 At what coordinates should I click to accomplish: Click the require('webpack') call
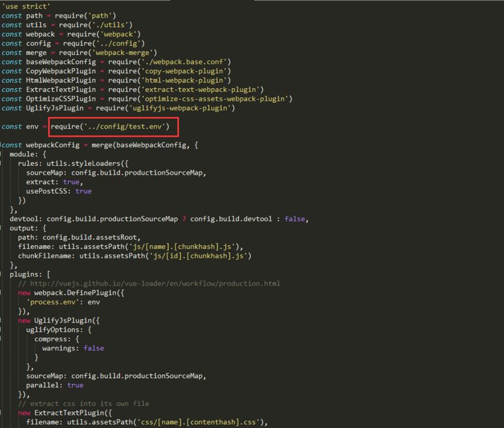pyautogui.click(x=104, y=34)
